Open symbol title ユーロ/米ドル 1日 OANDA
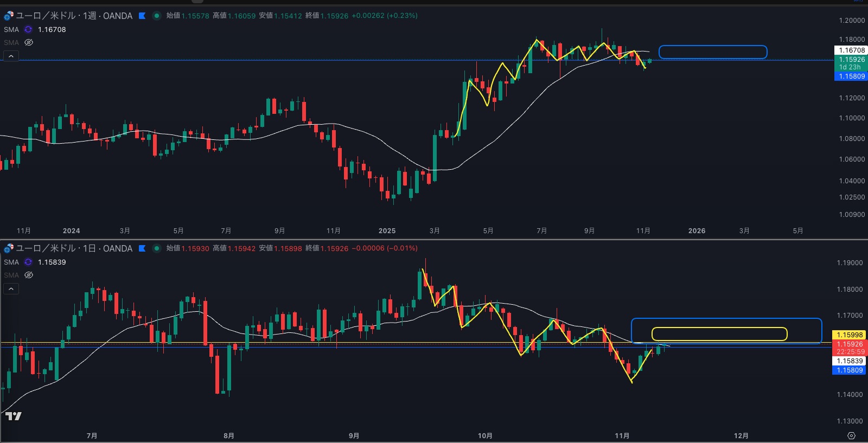The image size is (868, 443). (x=74, y=248)
